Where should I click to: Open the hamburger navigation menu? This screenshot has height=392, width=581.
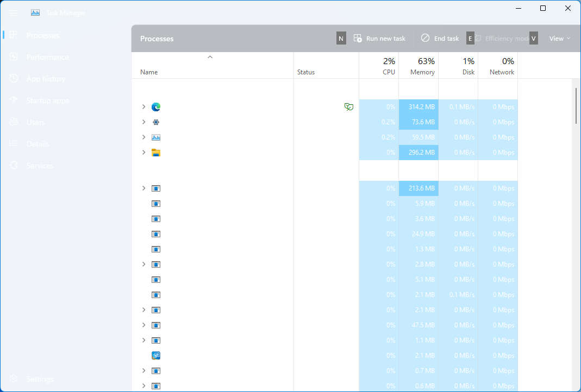[14, 13]
